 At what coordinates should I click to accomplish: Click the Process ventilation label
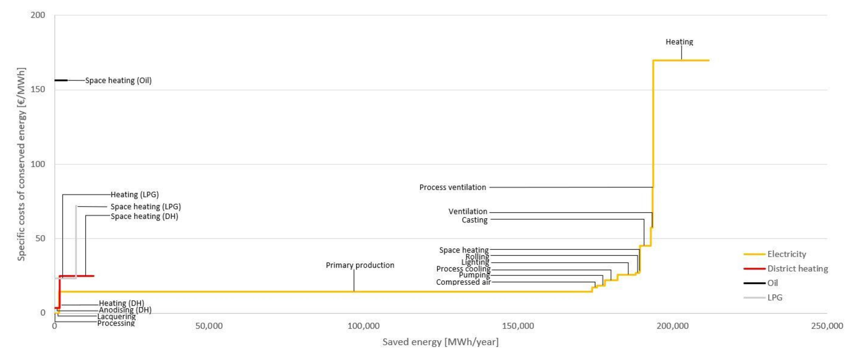point(453,188)
